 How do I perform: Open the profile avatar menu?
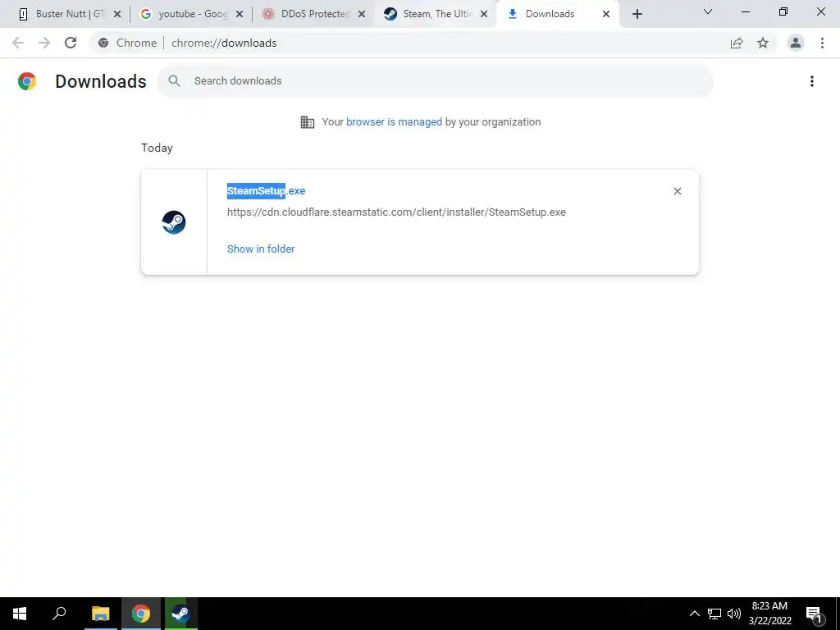[x=796, y=43]
